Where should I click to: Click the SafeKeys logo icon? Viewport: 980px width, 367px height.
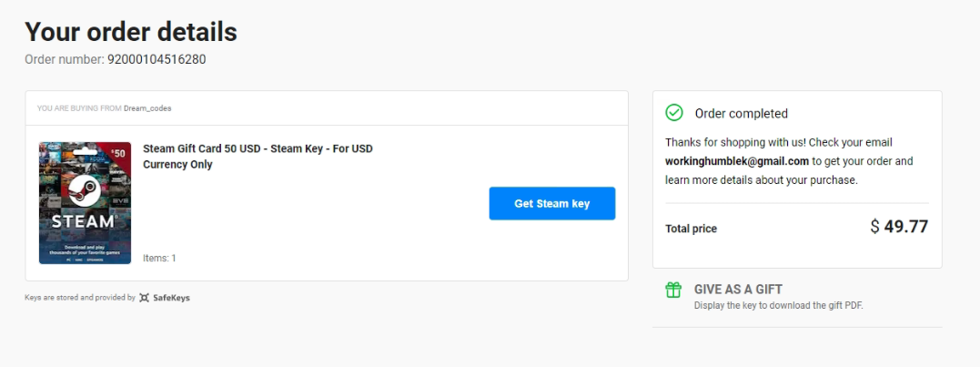145,298
